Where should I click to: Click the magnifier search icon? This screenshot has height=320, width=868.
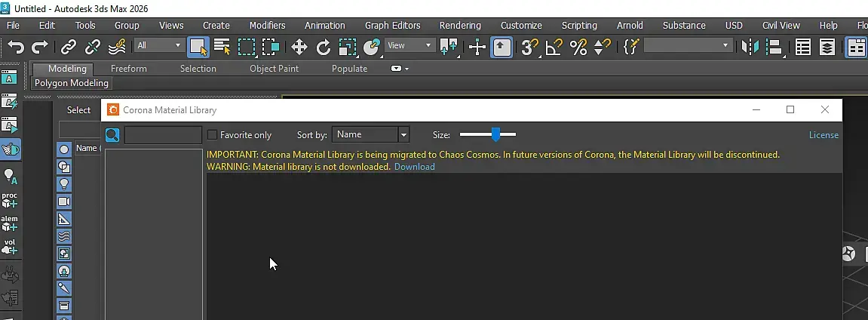112,135
